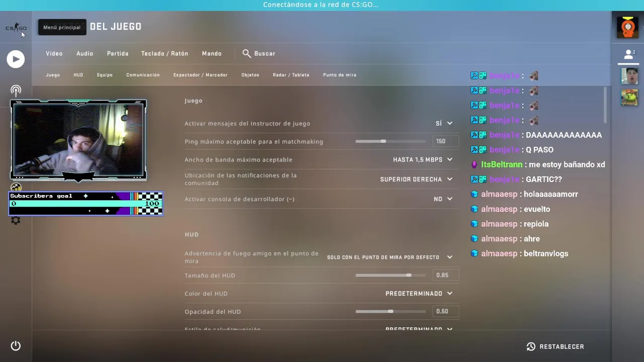The height and width of the screenshot is (362, 644).
Task: Jump to the Objetos subsection
Action: [250, 75]
